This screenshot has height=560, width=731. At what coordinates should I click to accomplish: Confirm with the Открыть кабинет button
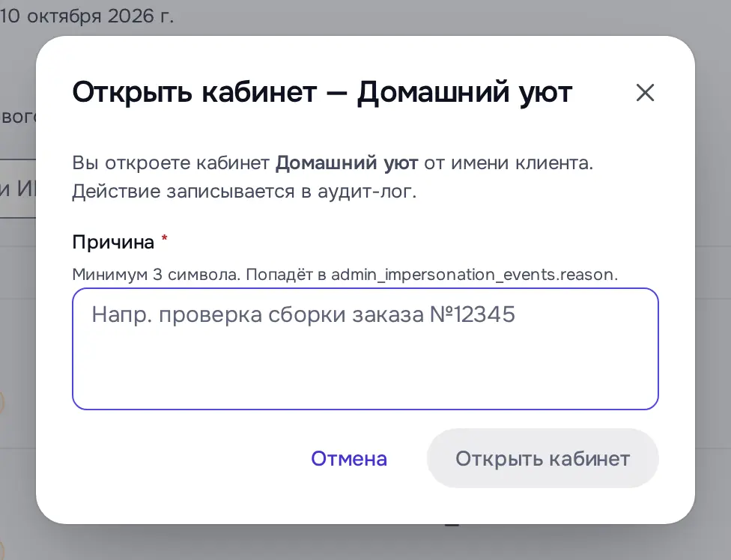point(543,458)
